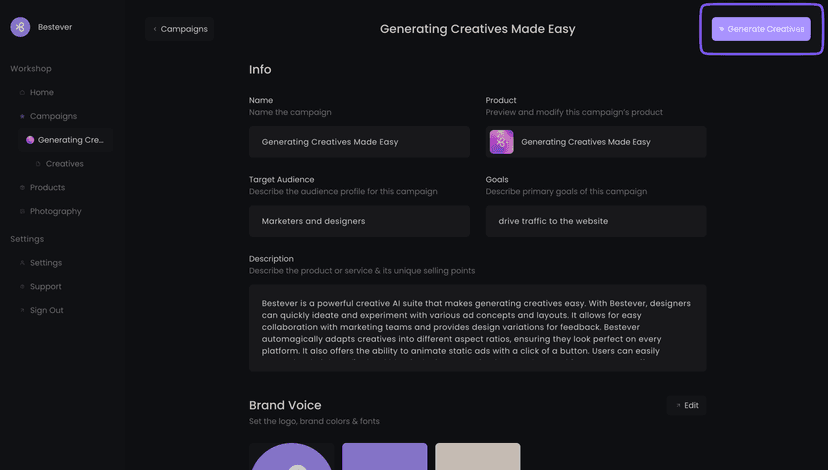Click the Campaigns star icon in sidebar

tap(22, 116)
